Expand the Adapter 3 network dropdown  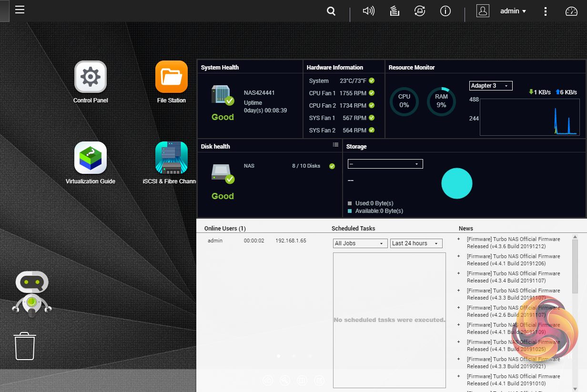(491, 86)
